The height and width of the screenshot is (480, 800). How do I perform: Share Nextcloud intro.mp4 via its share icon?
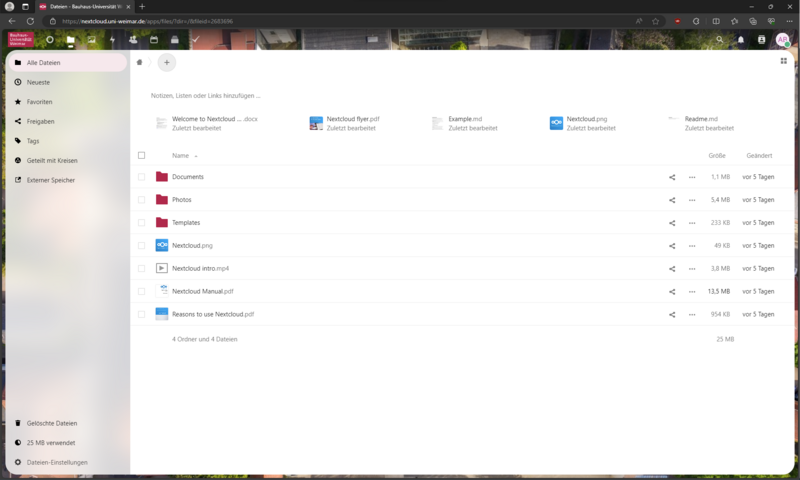[672, 269]
